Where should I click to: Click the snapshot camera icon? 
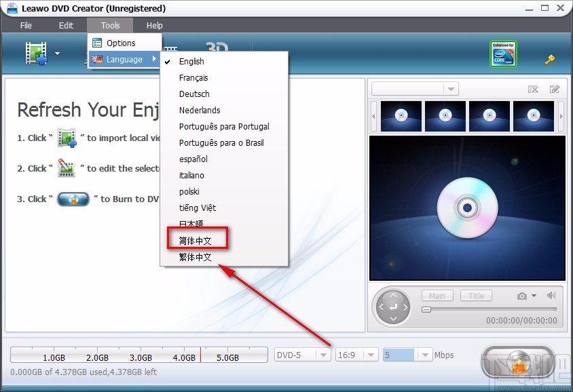(x=522, y=296)
